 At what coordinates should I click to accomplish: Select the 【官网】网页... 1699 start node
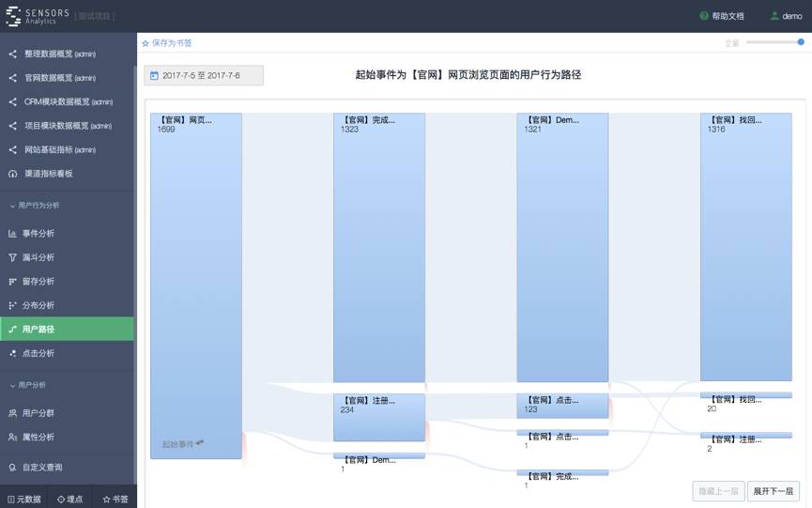[196, 285]
